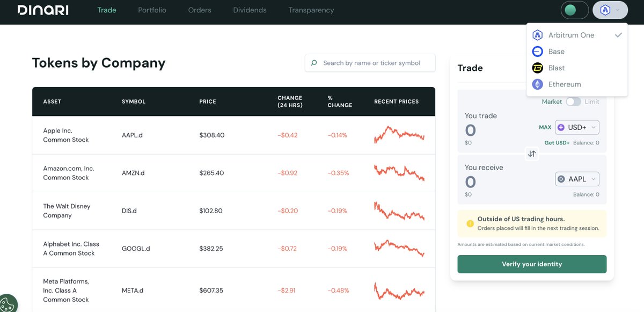Click the $308.40 price cell
This screenshot has height=312, width=644.
coord(211,135)
